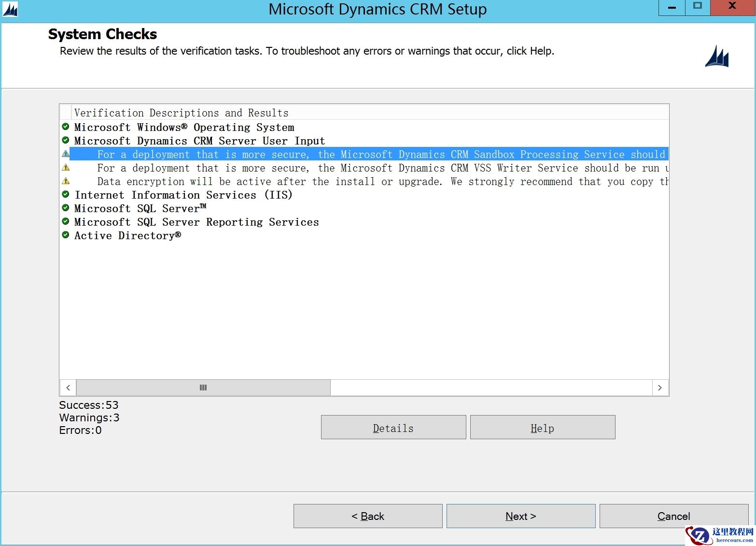Click the Dynamics CRM icon in the title bar
Screen dimensions: 756x546
(x=10, y=10)
